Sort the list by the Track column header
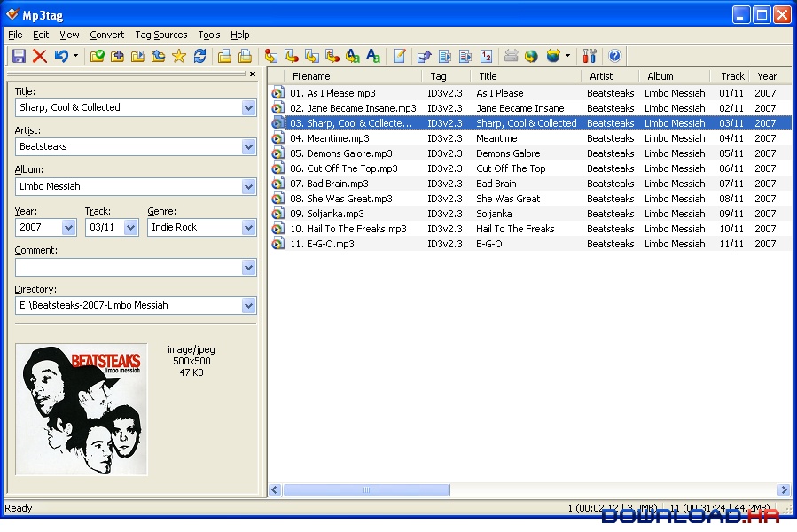Image resolution: width=797 pixels, height=532 pixels. [732, 76]
